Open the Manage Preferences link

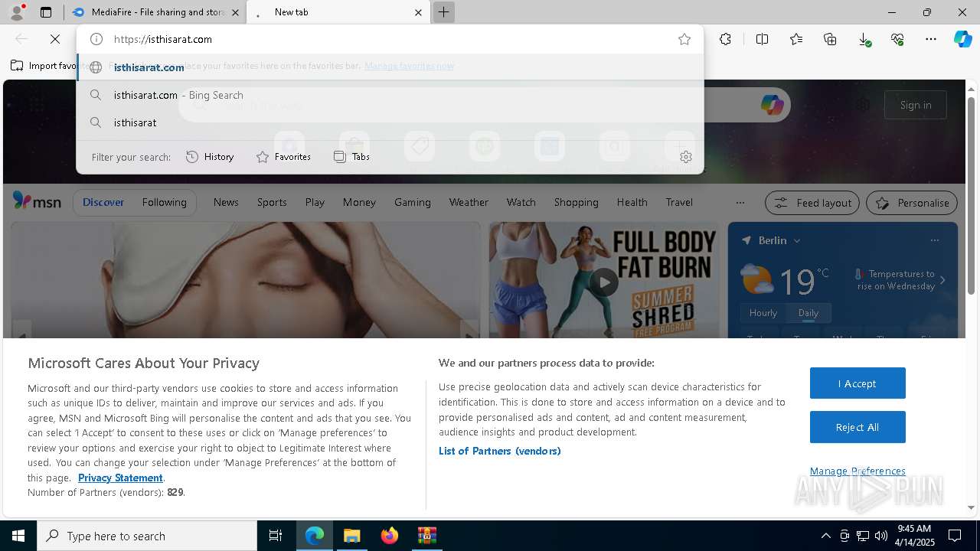(857, 471)
